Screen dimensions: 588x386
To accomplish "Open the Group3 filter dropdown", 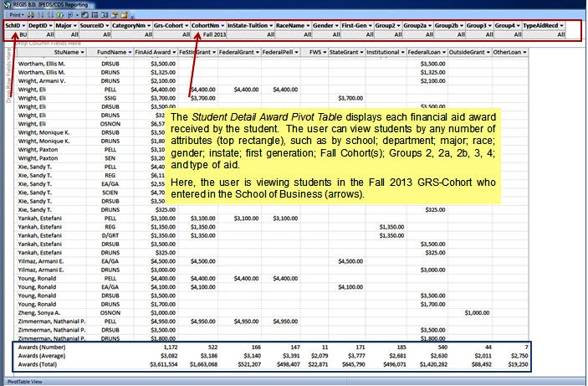I will (490, 25).
